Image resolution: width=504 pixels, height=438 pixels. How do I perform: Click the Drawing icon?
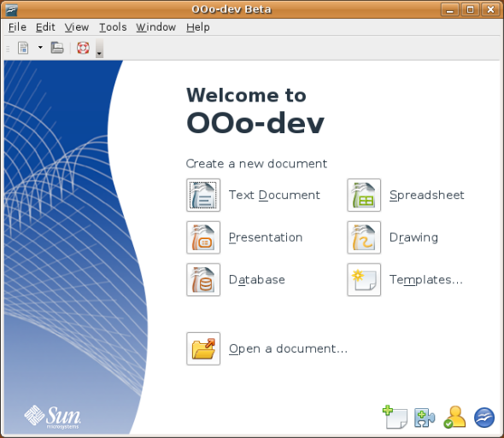tap(364, 237)
